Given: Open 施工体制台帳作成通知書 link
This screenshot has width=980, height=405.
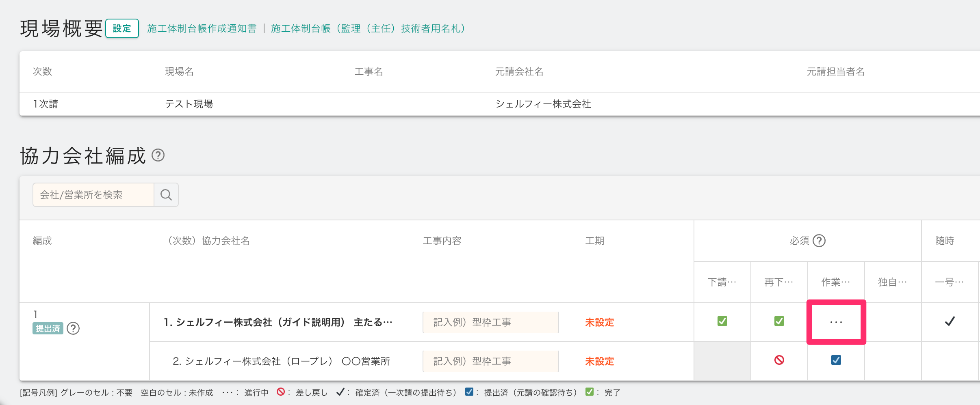Looking at the screenshot, I should tap(202, 28).
